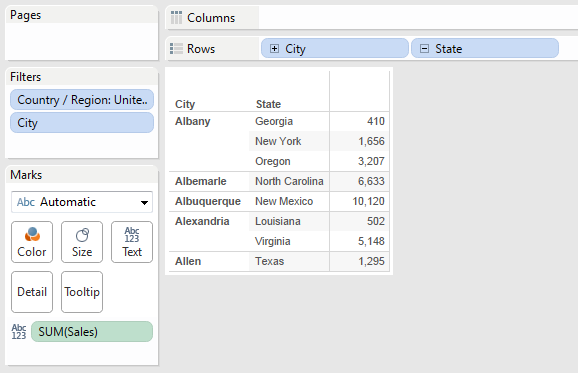Open the Detail marks button

[x=32, y=292]
